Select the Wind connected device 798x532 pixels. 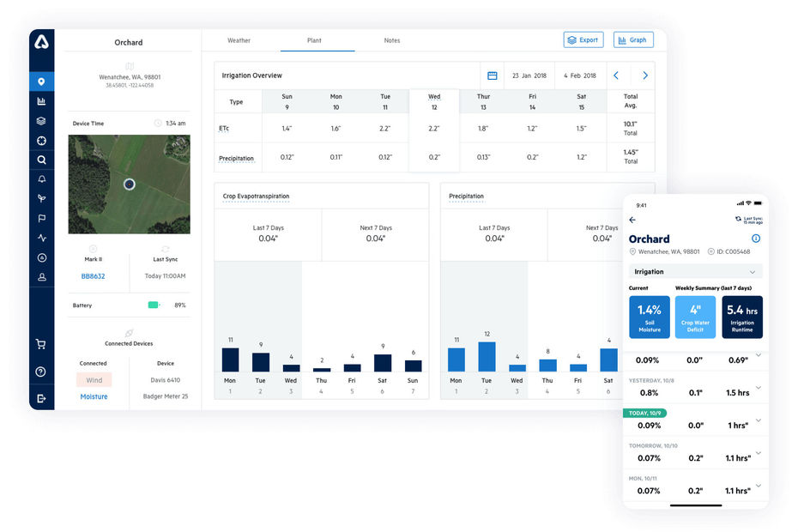click(x=94, y=380)
